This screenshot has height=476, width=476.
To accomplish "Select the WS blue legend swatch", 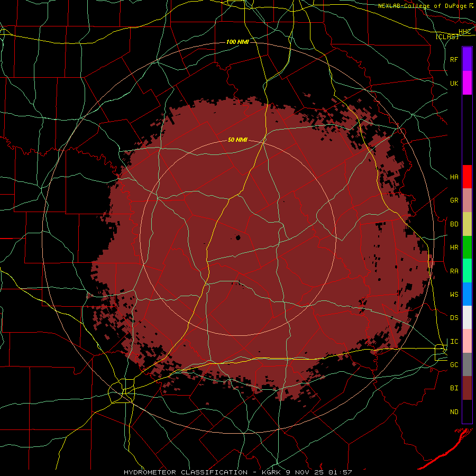I will tap(467, 294).
